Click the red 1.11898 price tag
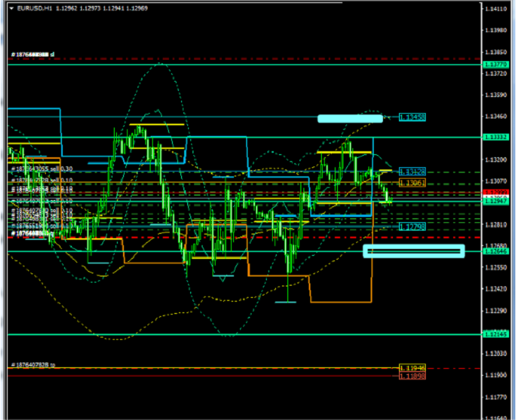 coord(413,376)
